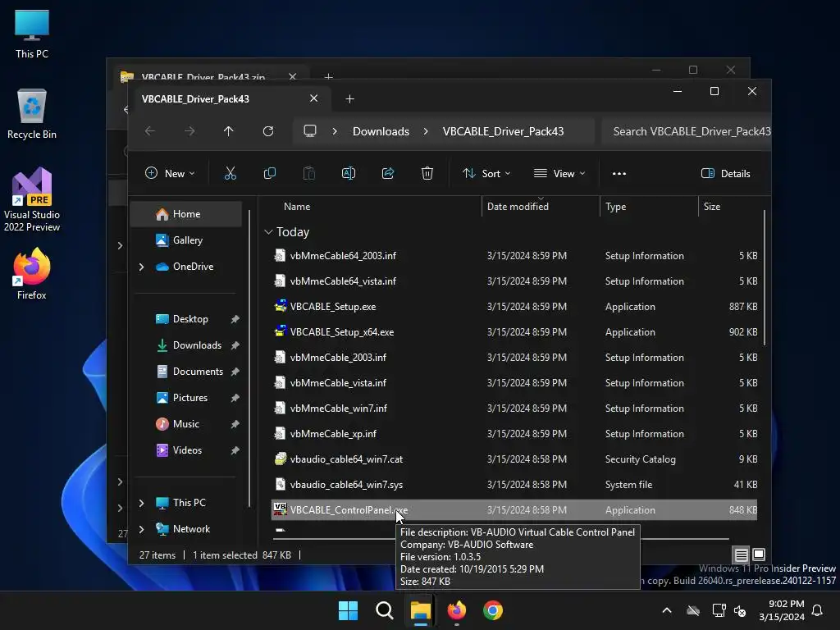Click the Search VBCABLE_Driver_Pack43 box

687,131
